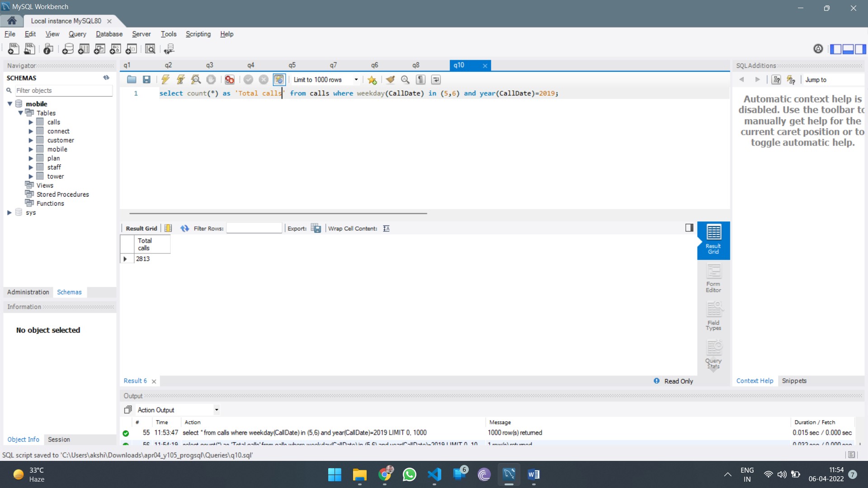Toggle result side panel visibility icon
Viewport: 868px width, 488px height.
[x=689, y=228]
